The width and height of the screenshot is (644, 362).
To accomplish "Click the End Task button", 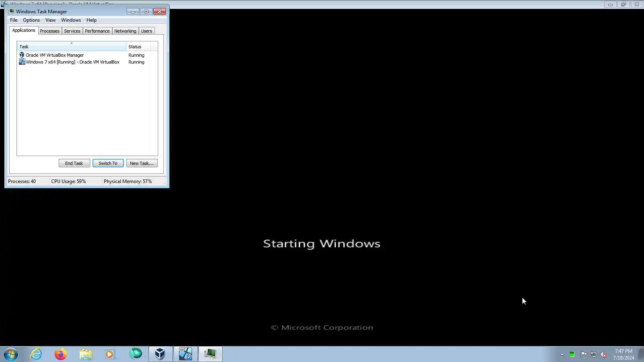I will click(74, 163).
